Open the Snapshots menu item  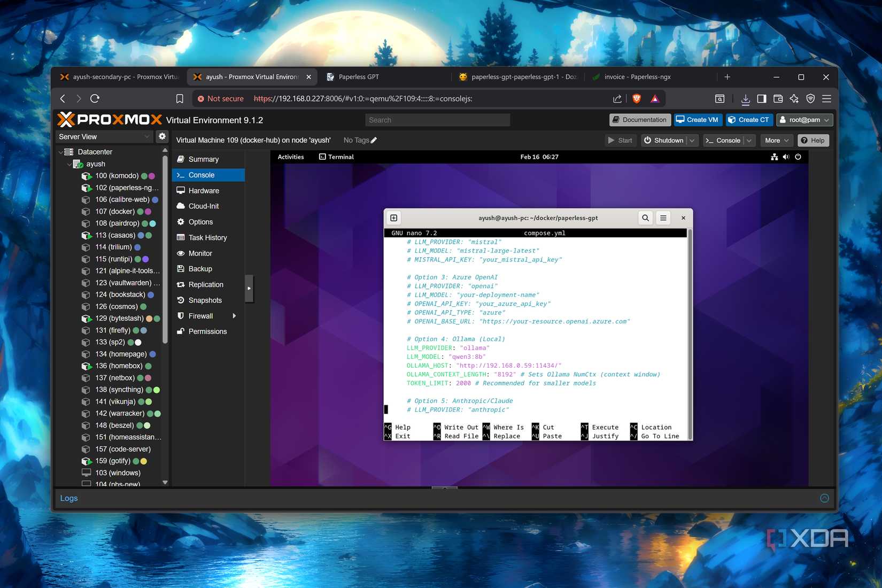click(208, 300)
